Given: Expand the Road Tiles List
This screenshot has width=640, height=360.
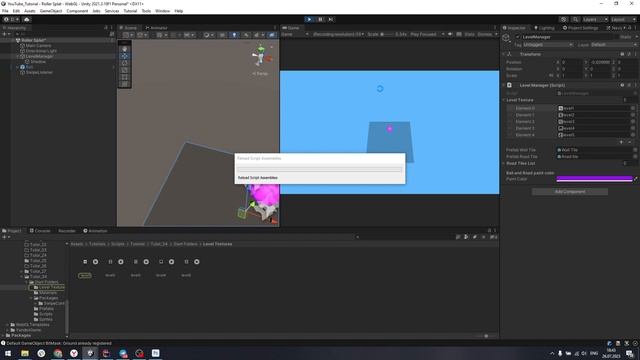Looking at the screenshot, I should coord(504,163).
